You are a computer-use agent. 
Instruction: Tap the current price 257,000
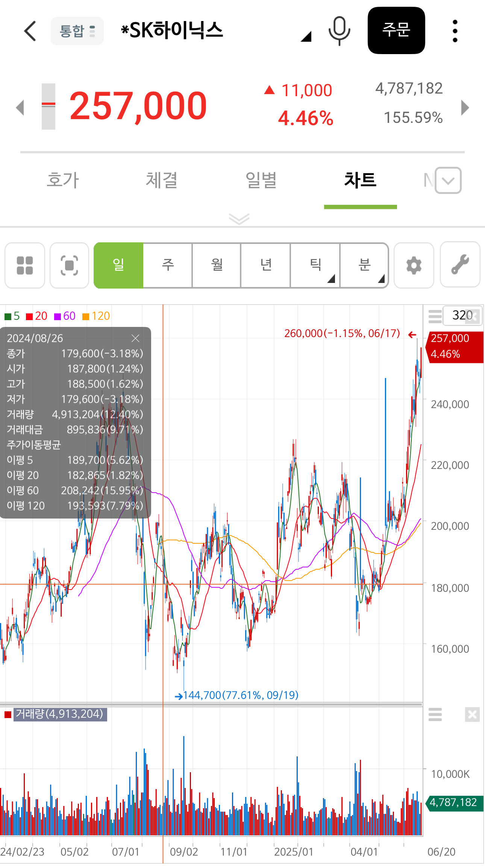(x=138, y=106)
